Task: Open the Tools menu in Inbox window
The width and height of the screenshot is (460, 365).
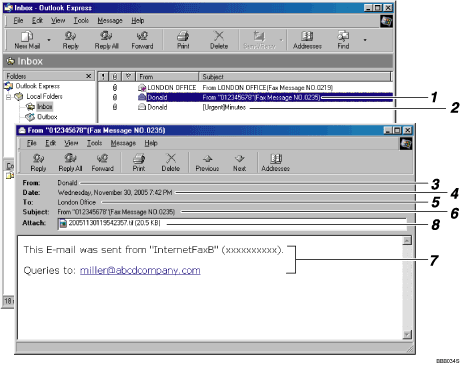Action: [81, 21]
